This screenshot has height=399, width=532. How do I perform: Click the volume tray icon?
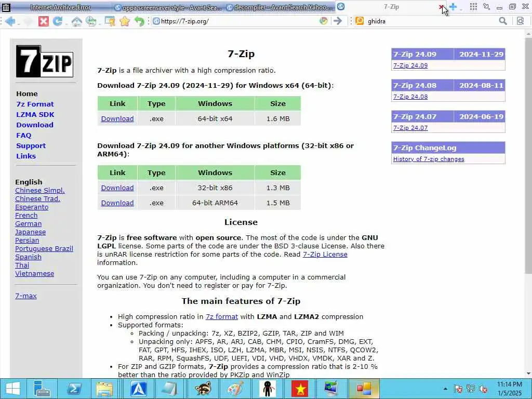click(x=483, y=389)
